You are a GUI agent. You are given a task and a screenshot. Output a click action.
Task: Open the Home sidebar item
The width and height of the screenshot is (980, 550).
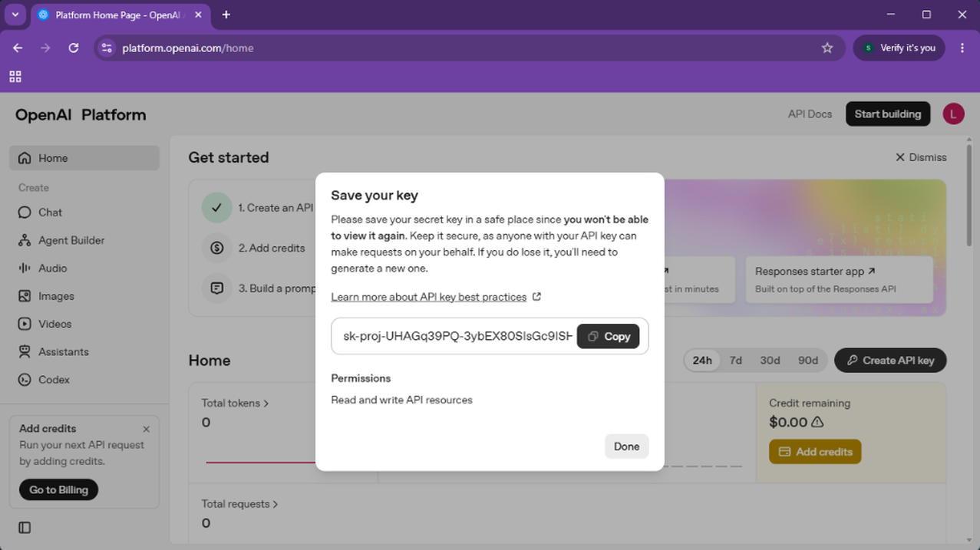point(84,158)
